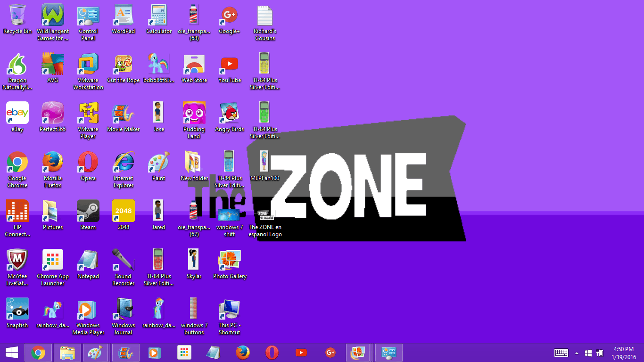Select Google Chrome desktop shortcut
The width and height of the screenshot is (644, 362).
pos(17,170)
